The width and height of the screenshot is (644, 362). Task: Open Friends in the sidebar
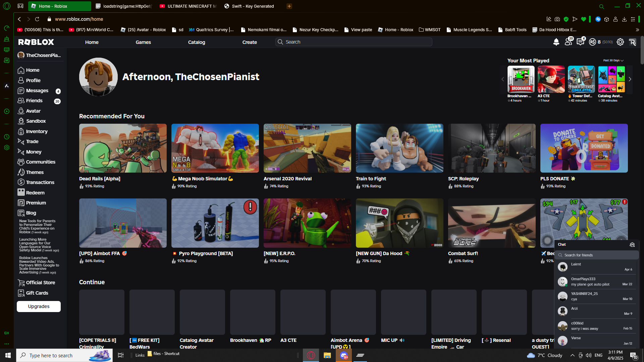[34, 101]
